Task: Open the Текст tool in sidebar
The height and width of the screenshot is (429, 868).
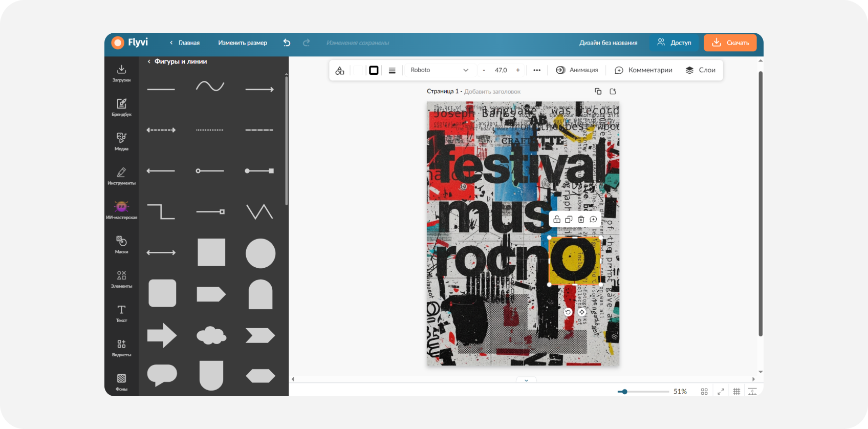Action: click(121, 313)
